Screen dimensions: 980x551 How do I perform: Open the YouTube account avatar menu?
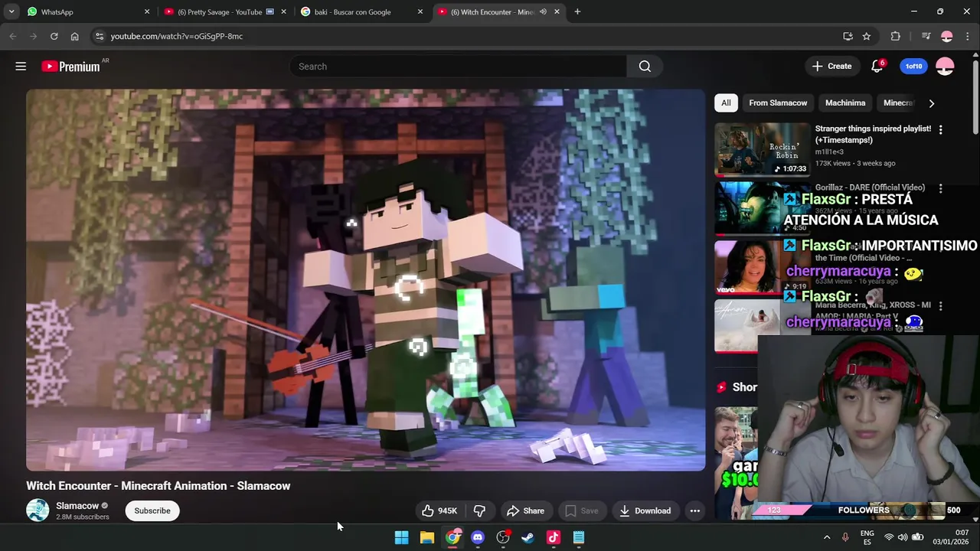point(945,67)
